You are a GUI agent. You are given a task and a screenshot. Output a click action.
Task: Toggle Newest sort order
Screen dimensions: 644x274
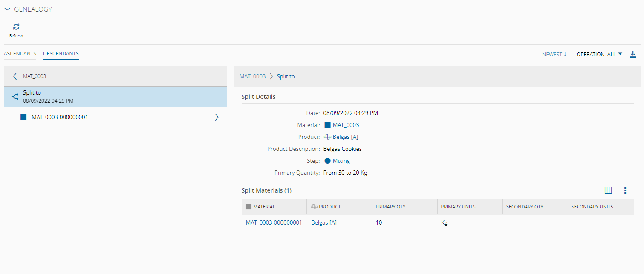(554, 54)
